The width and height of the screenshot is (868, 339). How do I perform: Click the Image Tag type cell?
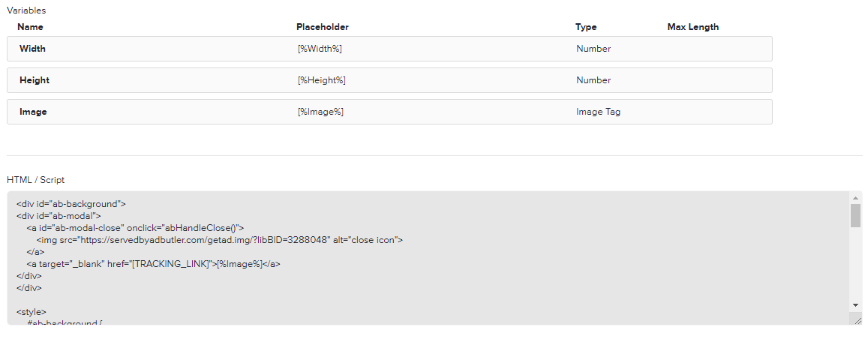coord(599,112)
